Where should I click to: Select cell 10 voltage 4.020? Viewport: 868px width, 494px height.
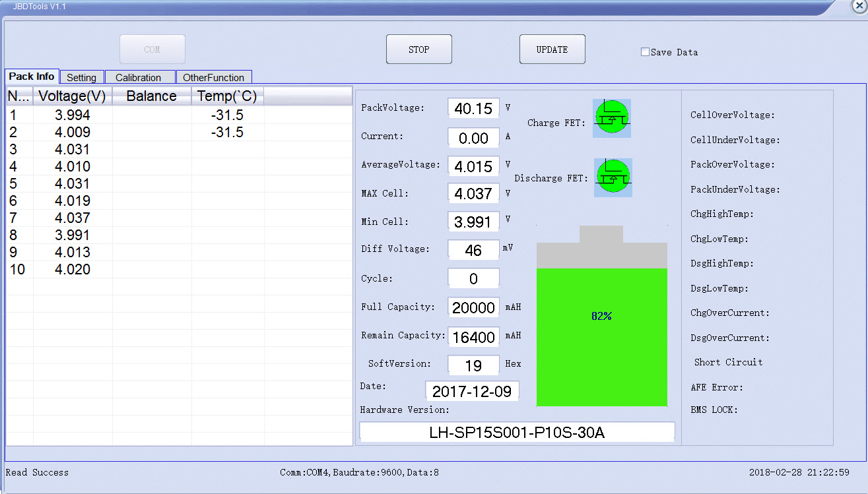pos(73,270)
